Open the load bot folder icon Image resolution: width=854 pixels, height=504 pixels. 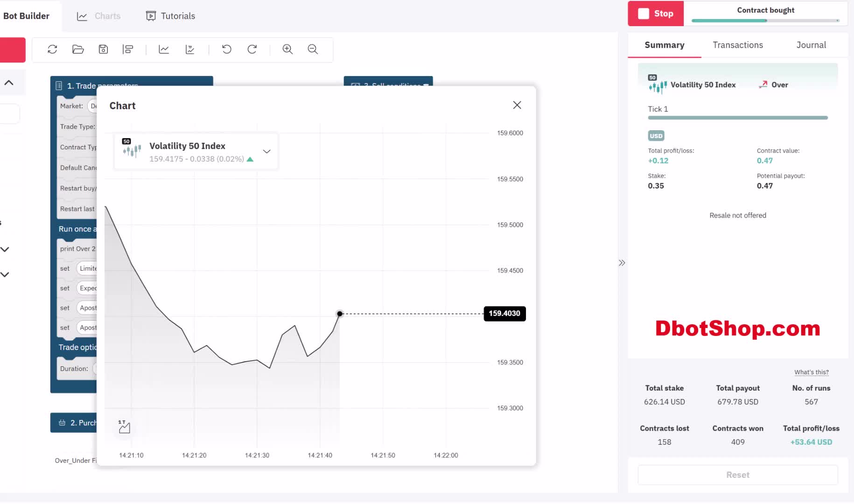tap(78, 49)
